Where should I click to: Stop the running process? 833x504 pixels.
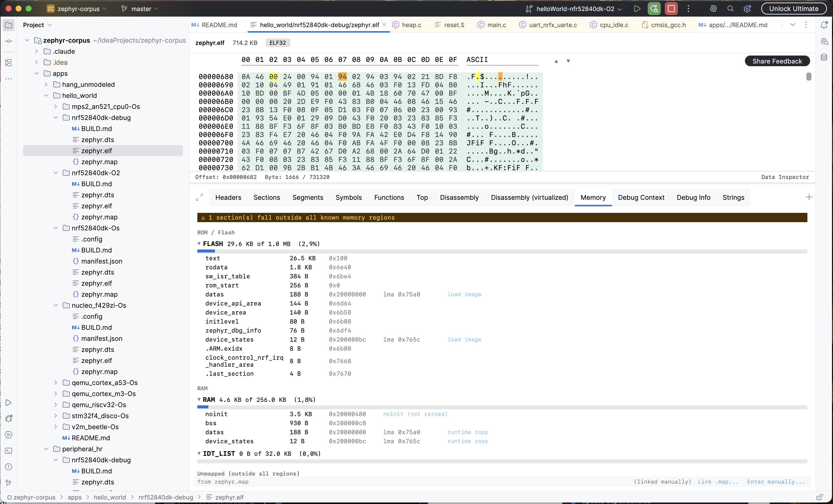[x=671, y=9]
